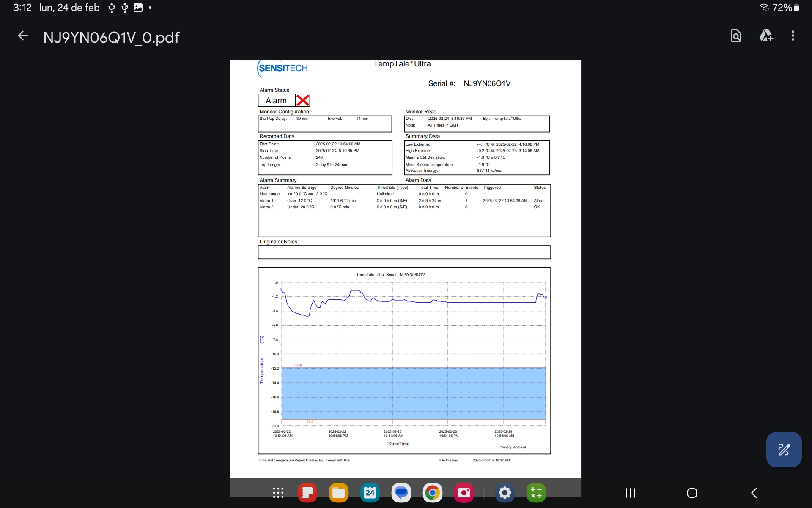The image size is (812, 508).
Task: Tap 'Over -12.0 °C' alarm setting
Action: 299,201
